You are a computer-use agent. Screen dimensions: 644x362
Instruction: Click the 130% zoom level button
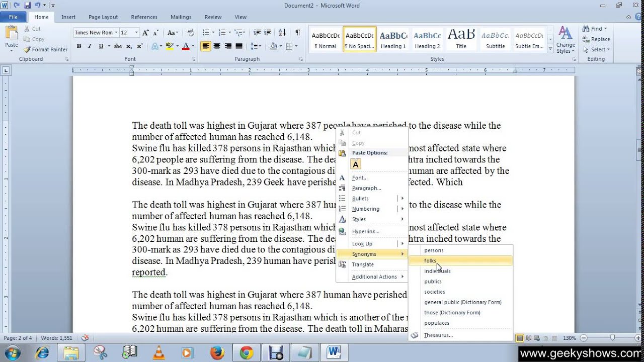(x=569, y=338)
